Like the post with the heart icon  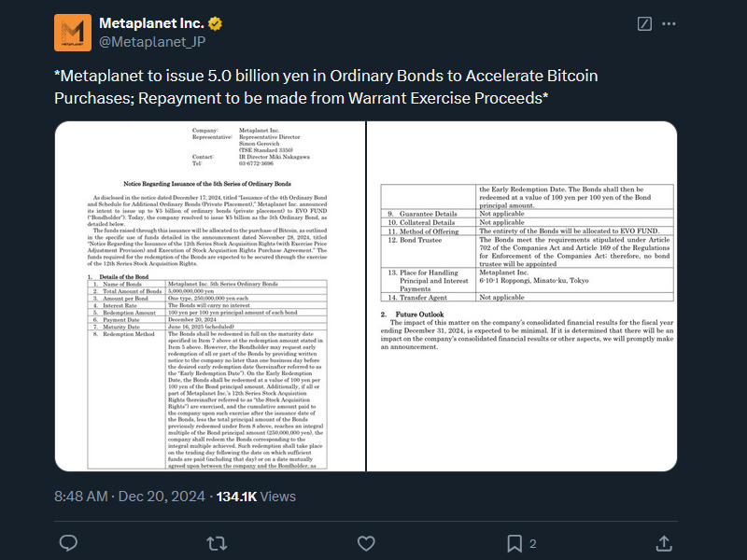(366, 542)
